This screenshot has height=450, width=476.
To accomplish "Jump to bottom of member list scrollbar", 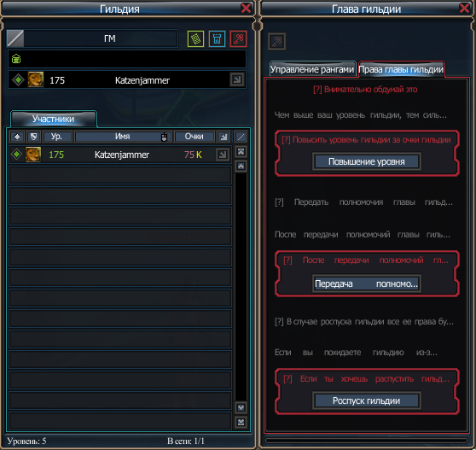I will pos(241,422).
